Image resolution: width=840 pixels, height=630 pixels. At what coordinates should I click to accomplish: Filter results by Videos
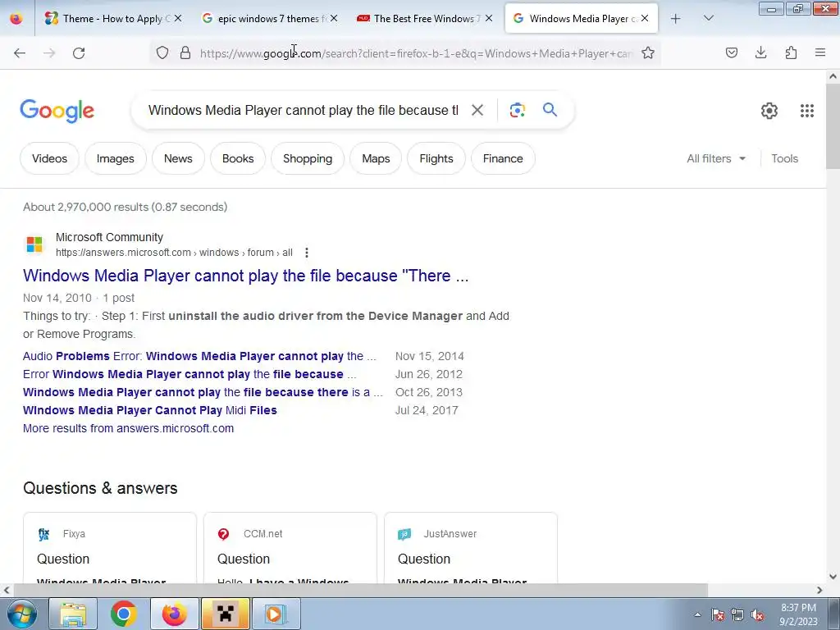point(49,158)
